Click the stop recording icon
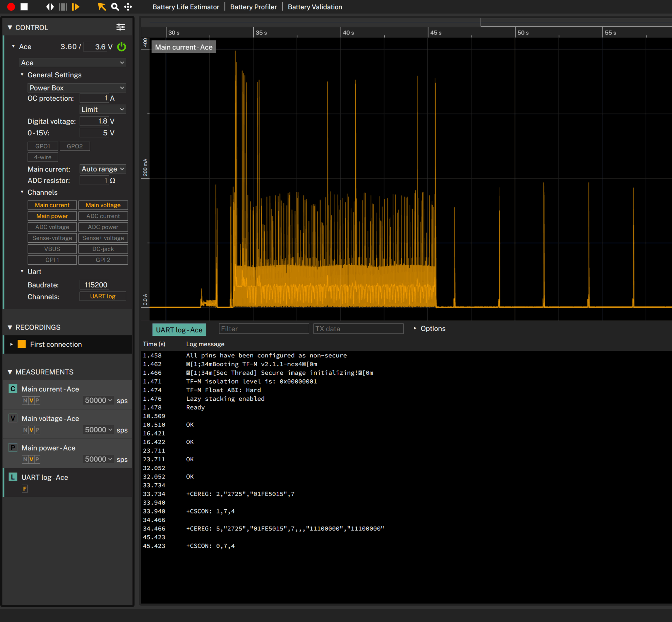The image size is (672, 622). (24, 7)
